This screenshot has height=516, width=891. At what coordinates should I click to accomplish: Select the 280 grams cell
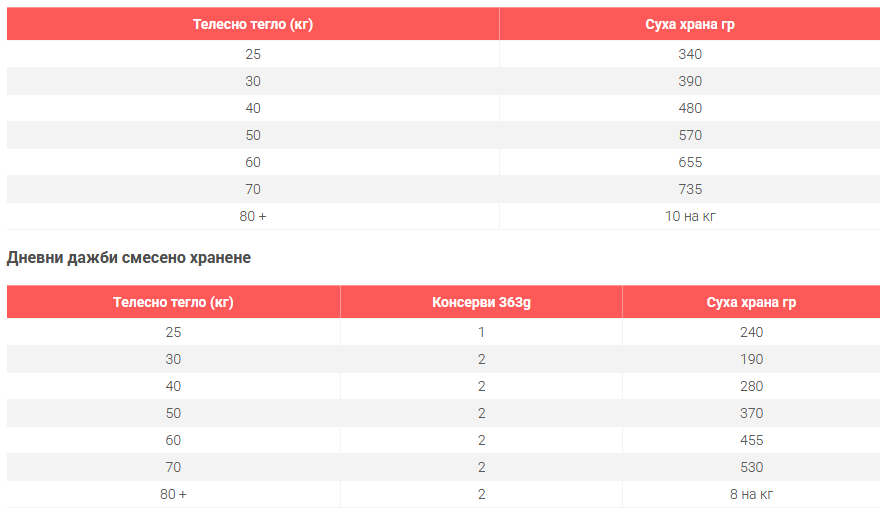(x=752, y=386)
